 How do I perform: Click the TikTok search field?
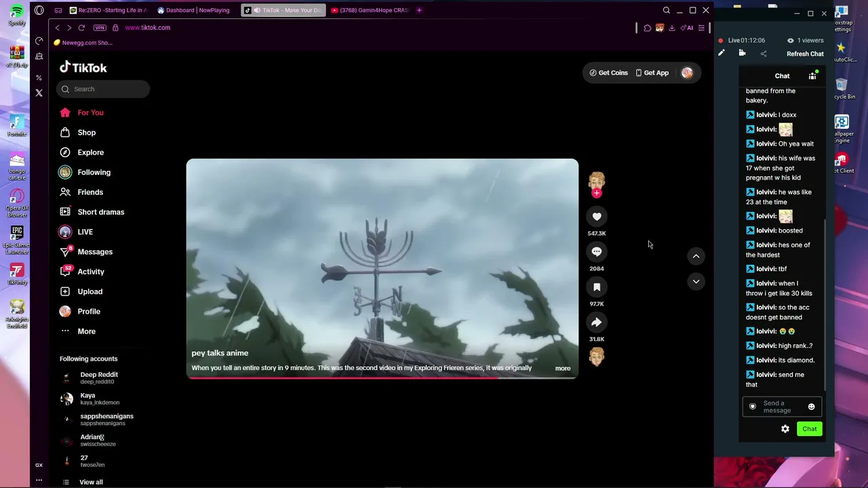tap(103, 89)
